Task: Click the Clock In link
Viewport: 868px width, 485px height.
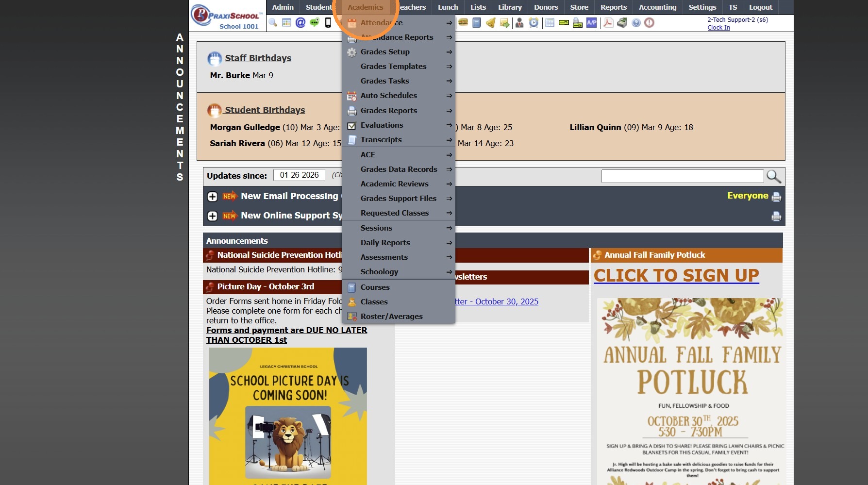Action: (x=718, y=28)
